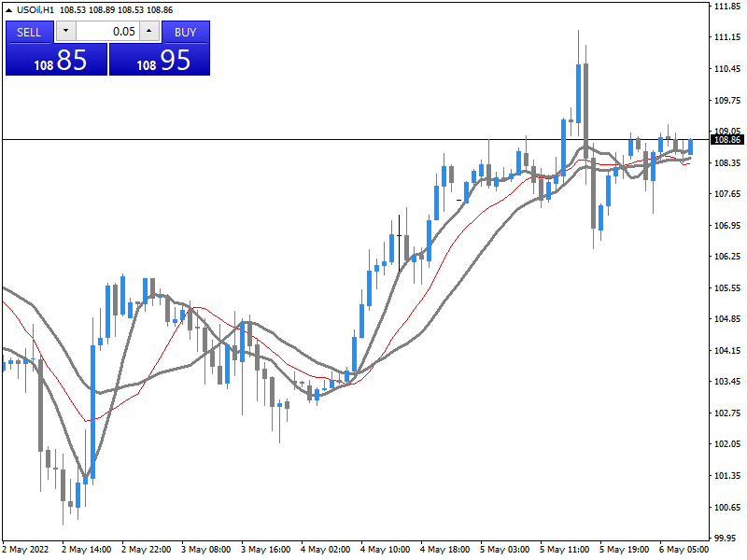This screenshot has width=747, height=560.
Task: Click the USOil,H1 chart title text
Action: [35, 9]
